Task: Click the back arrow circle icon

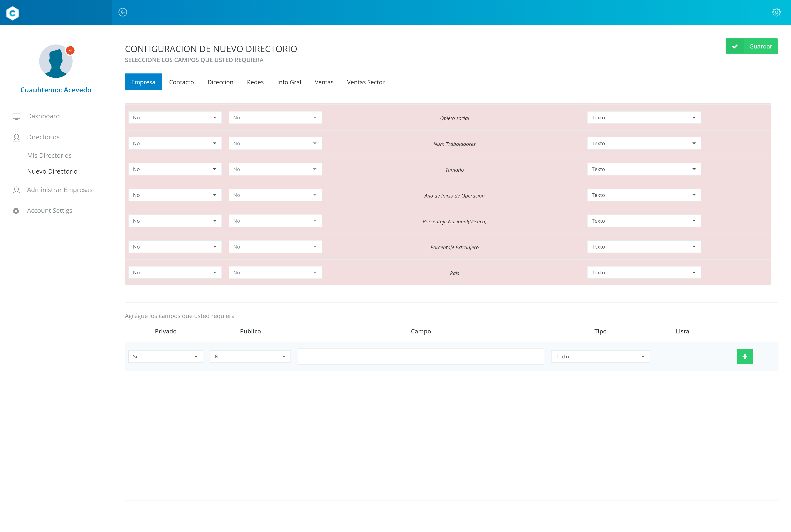Action: click(123, 12)
